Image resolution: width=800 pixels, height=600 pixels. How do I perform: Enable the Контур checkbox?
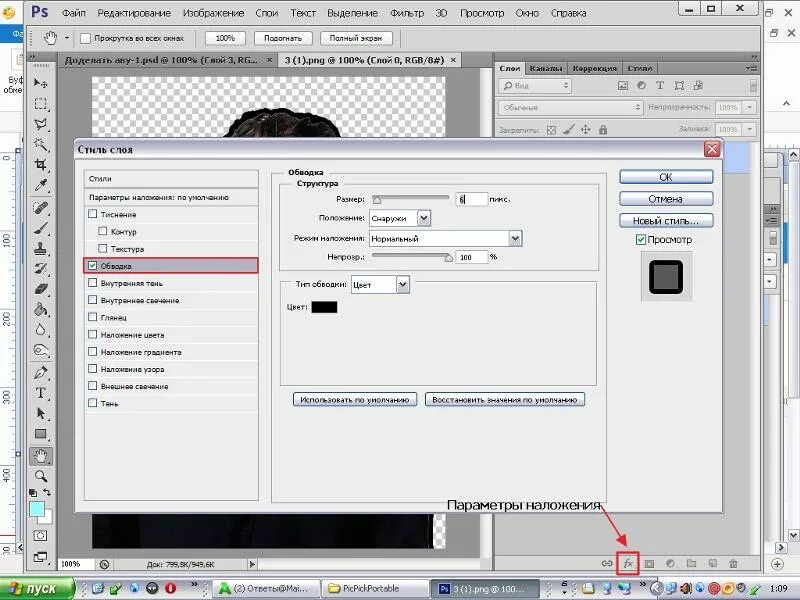103,231
